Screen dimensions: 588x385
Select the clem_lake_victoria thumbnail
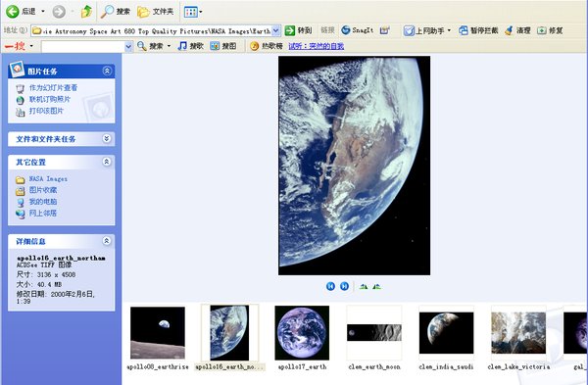518,333
